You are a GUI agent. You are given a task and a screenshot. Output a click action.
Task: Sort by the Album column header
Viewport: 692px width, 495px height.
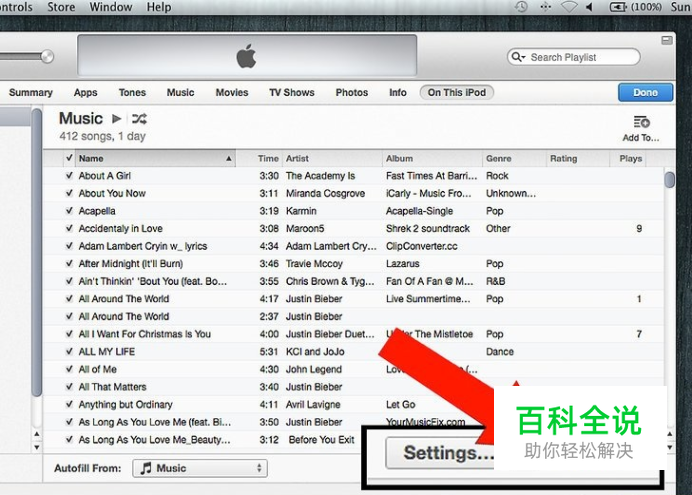(432, 158)
